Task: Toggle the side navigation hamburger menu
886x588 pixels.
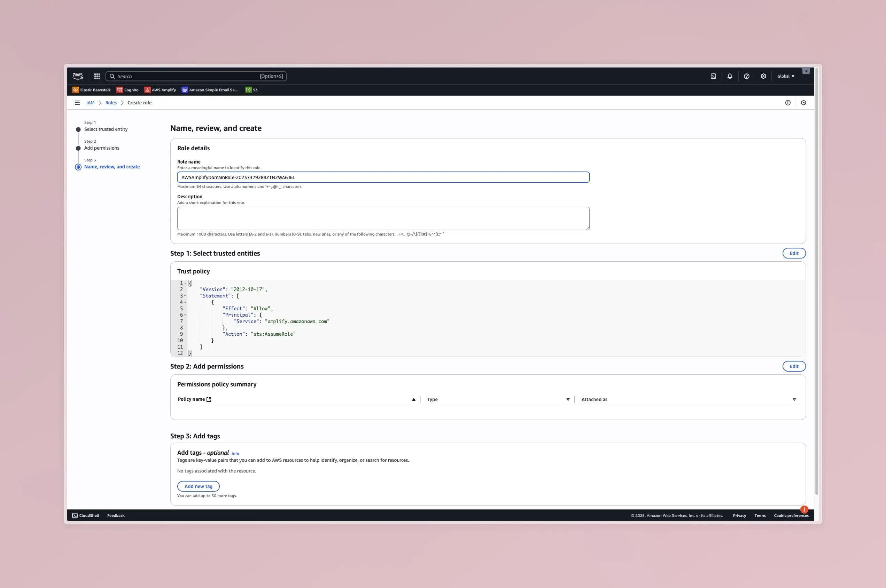Action: pyautogui.click(x=77, y=103)
